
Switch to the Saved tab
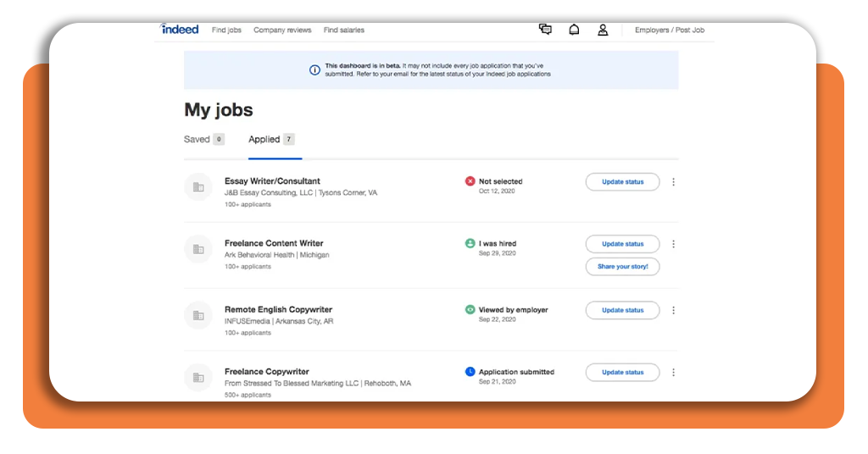pyautogui.click(x=203, y=140)
